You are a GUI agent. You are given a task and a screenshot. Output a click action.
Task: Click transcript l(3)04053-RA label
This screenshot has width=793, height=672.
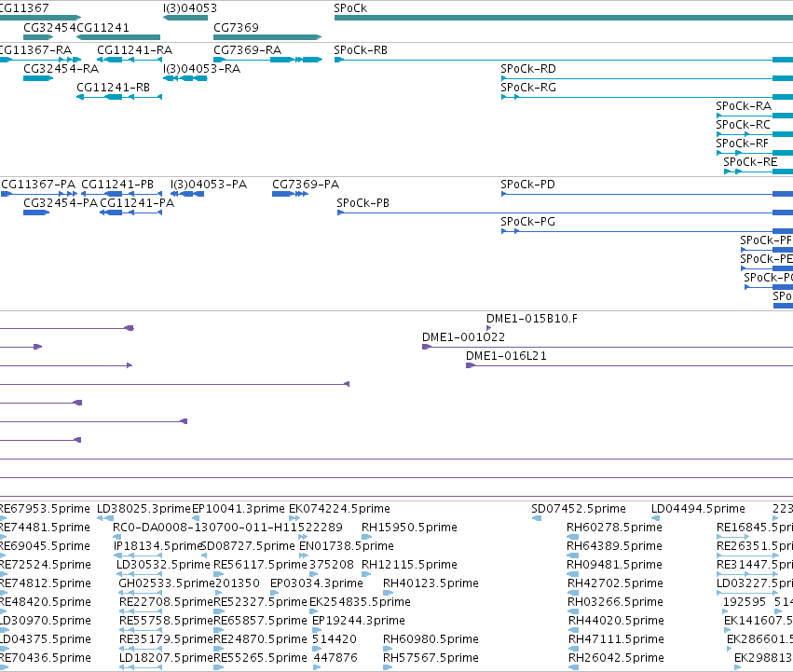(x=202, y=69)
